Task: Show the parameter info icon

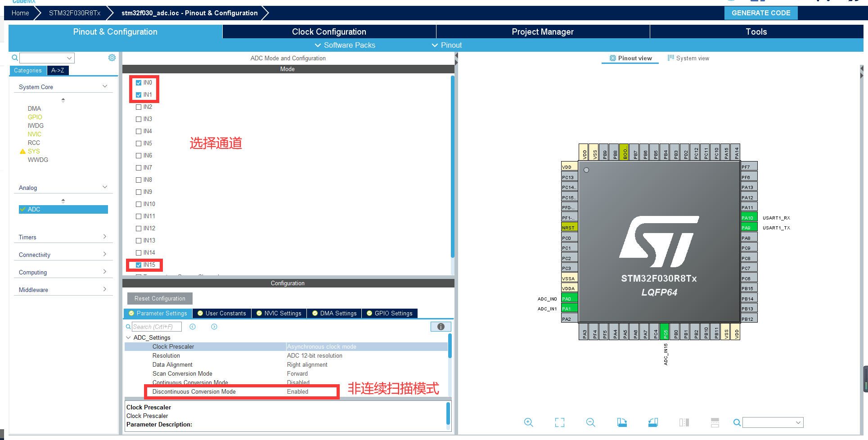Action: [x=441, y=327]
